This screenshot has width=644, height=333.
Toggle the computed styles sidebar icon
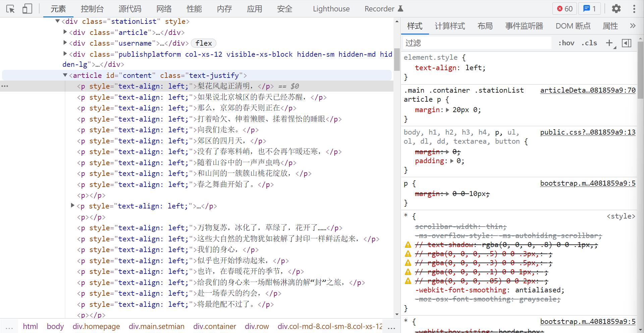coord(626,43)
